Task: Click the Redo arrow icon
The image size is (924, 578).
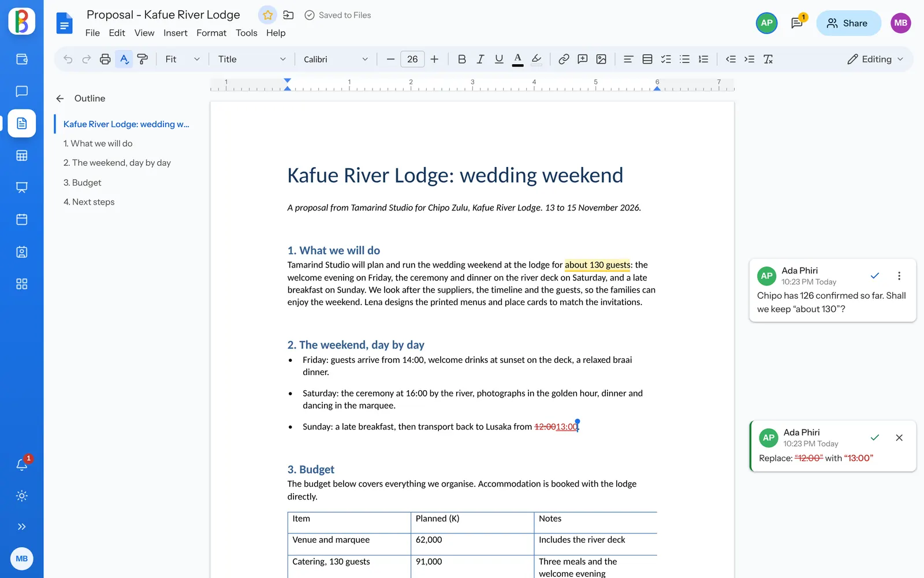Action: click(x=87, y=59)
